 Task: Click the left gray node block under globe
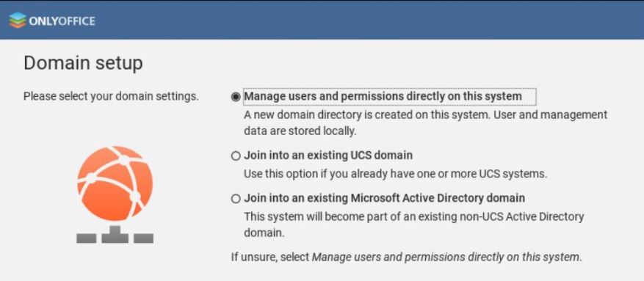tap(86, 238)
